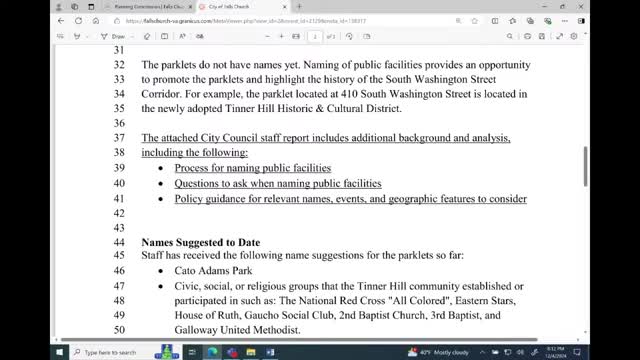The width and height of the screenshot is (640, 360).
Task: Click underlined 'including the following:' text
Action: (195, 153)
